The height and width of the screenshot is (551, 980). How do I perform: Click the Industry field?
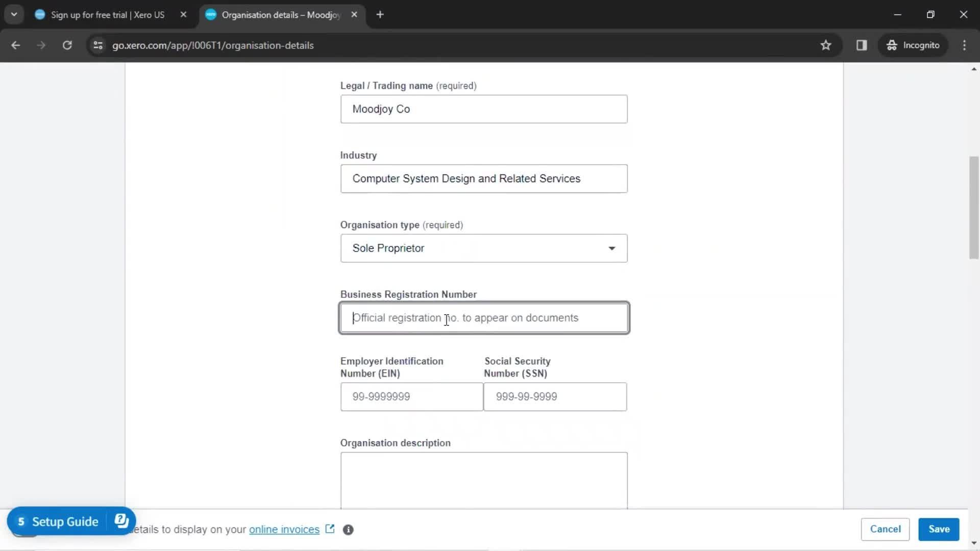(x=484, y=179)
